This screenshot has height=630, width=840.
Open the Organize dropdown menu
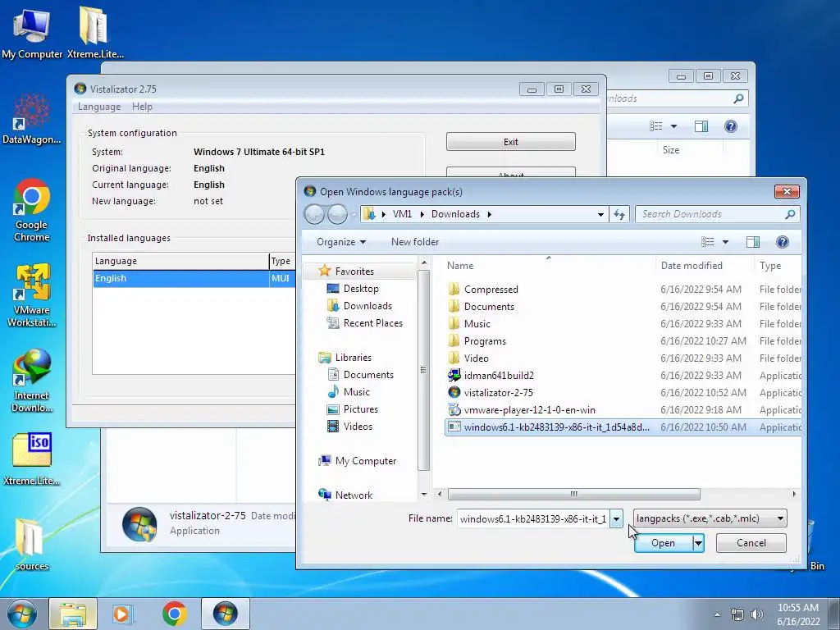click(340, 242)
